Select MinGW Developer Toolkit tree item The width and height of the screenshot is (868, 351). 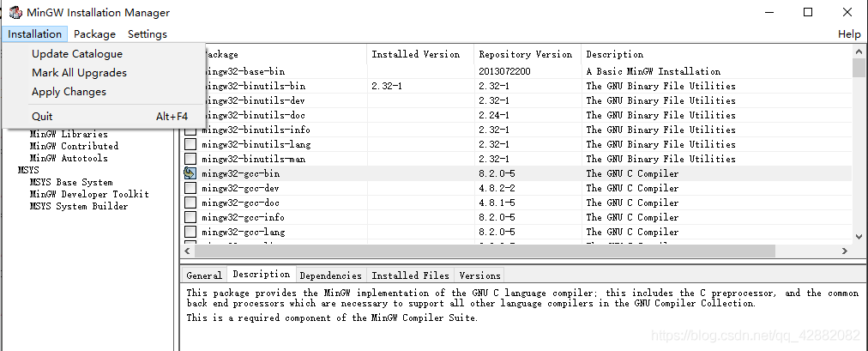click(x=89, y=194)
